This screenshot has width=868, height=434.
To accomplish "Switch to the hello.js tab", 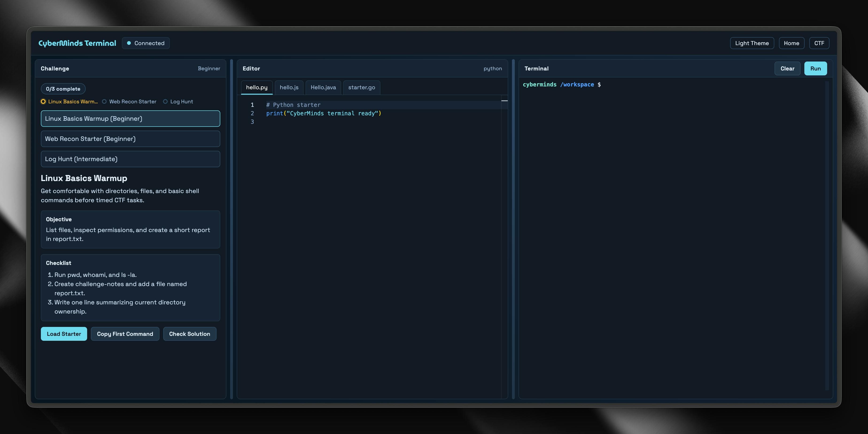I will (288, 87).
